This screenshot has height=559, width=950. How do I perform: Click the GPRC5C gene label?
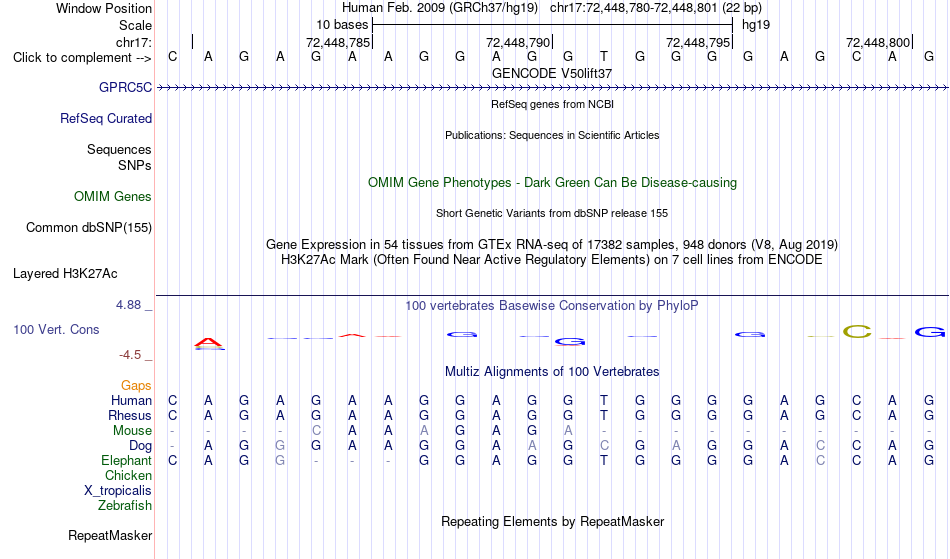[x=125, y=88]
